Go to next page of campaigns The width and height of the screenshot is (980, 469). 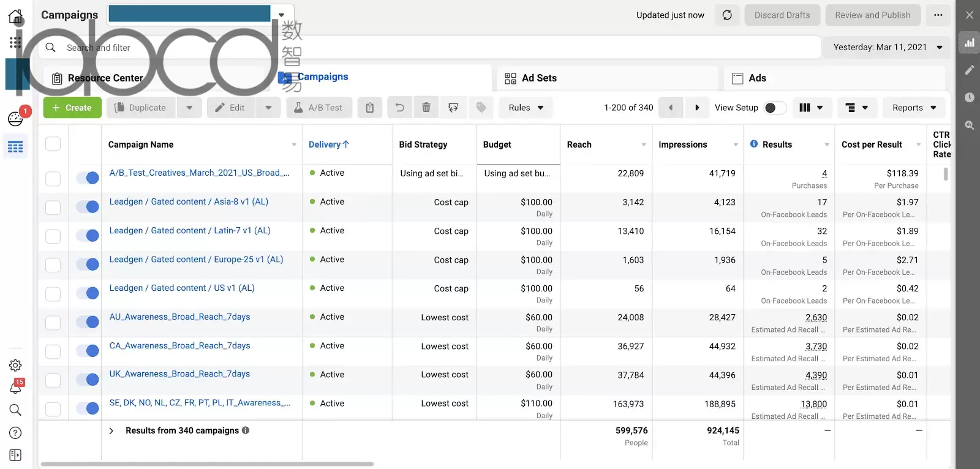696,108
